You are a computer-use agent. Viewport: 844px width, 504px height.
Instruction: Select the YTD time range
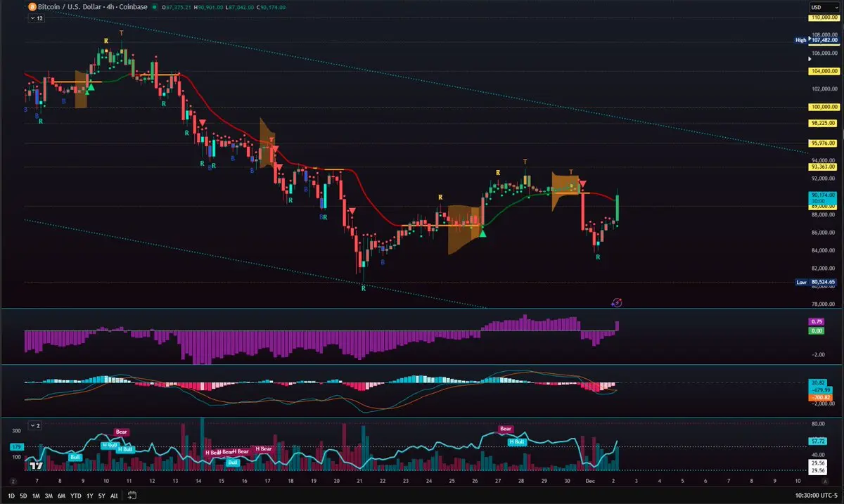(75, 496)
